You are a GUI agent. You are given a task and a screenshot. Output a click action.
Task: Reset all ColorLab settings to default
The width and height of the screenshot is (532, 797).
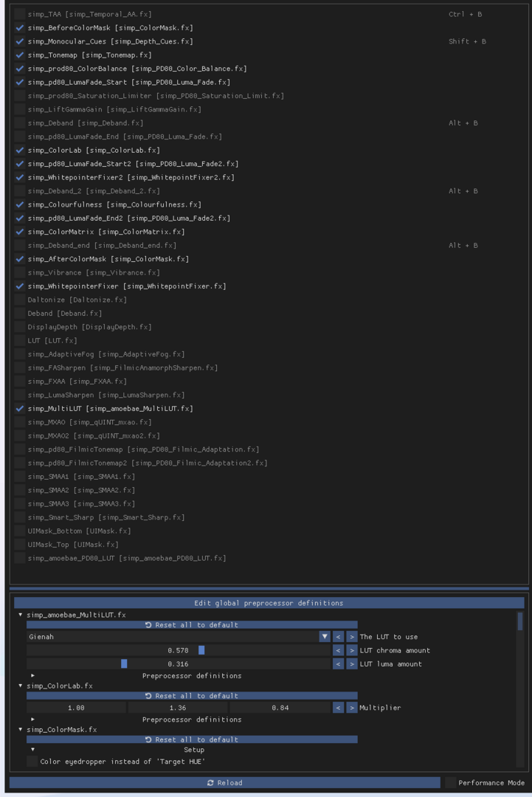[x=192, y=696]
